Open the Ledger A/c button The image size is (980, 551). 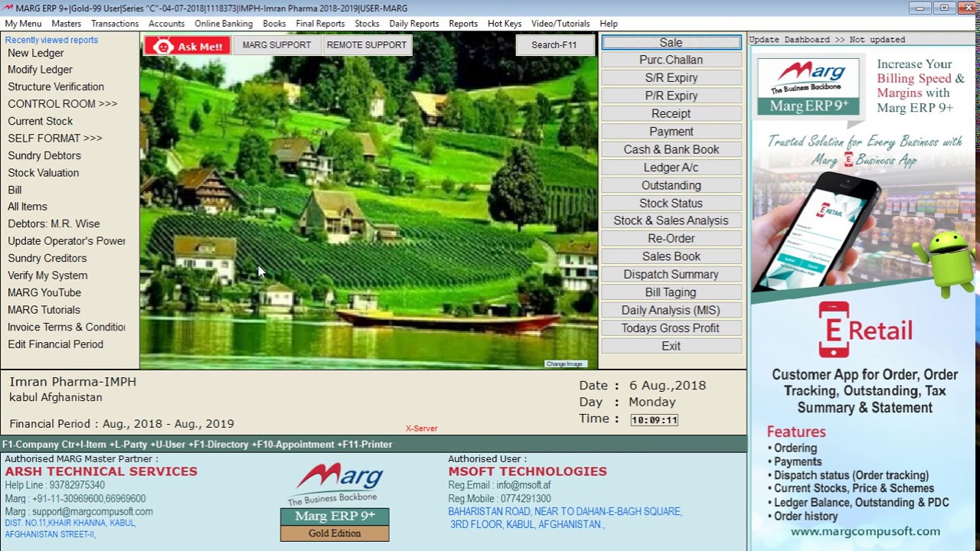[x=671, y=168]
